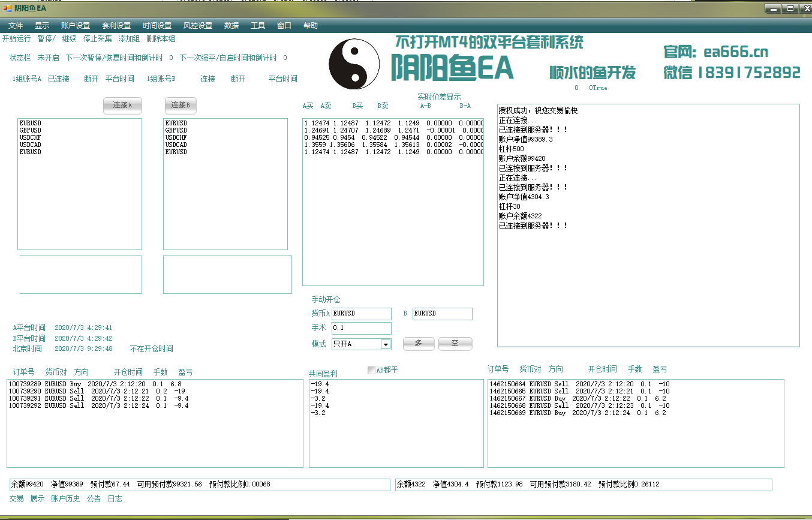
Task: Click log line 账户余额4322
Action: click(x=520, y=216)
